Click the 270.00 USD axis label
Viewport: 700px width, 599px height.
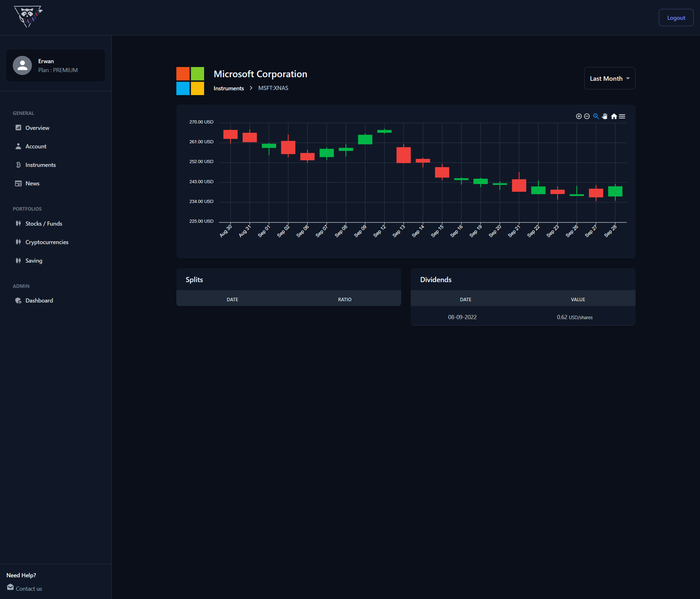click(201, 122)
